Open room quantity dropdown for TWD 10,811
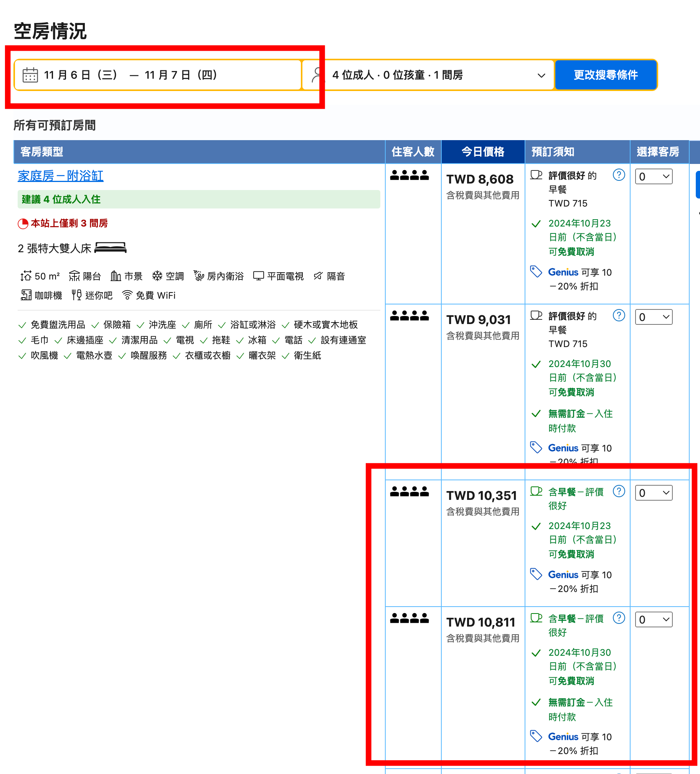The image size is (700, 774). coord(654,620)
